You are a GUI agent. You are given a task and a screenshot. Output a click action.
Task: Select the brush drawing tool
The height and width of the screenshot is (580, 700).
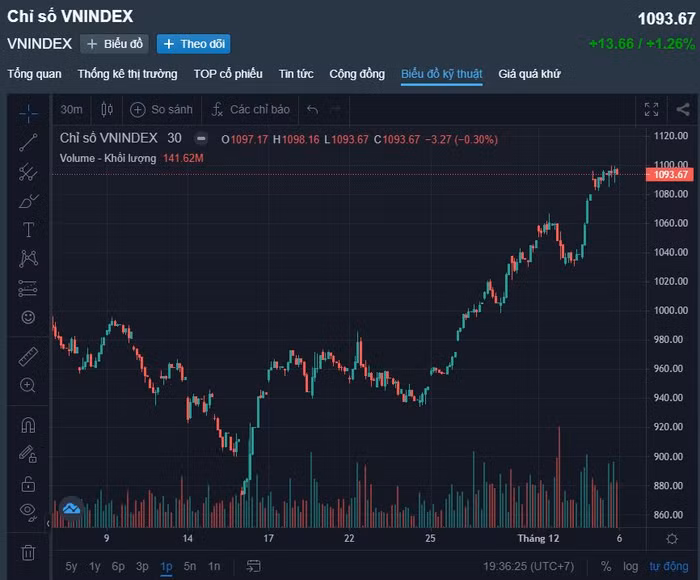(x=28, y=201)
